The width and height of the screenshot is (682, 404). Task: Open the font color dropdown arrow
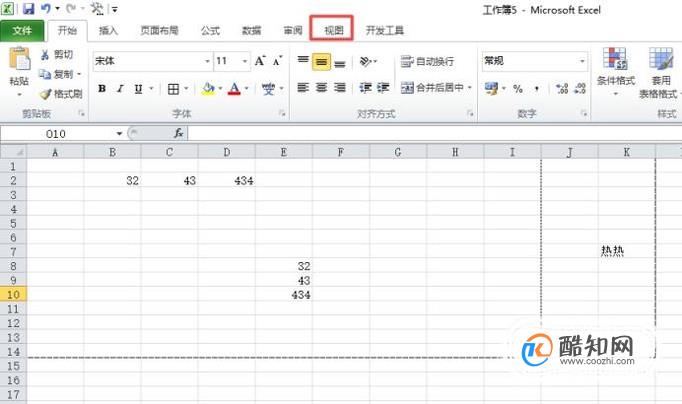point(247,89)
